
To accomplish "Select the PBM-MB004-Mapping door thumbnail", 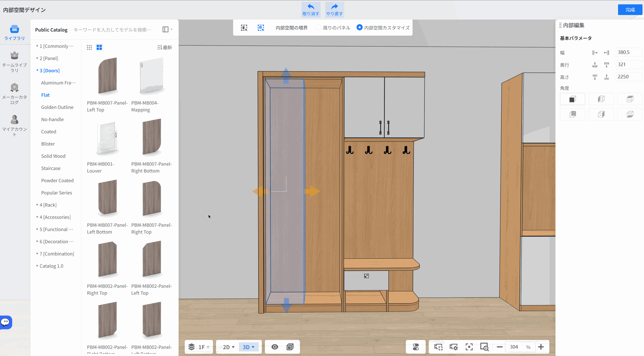I will pyautogui.click(x=152, y=76).
